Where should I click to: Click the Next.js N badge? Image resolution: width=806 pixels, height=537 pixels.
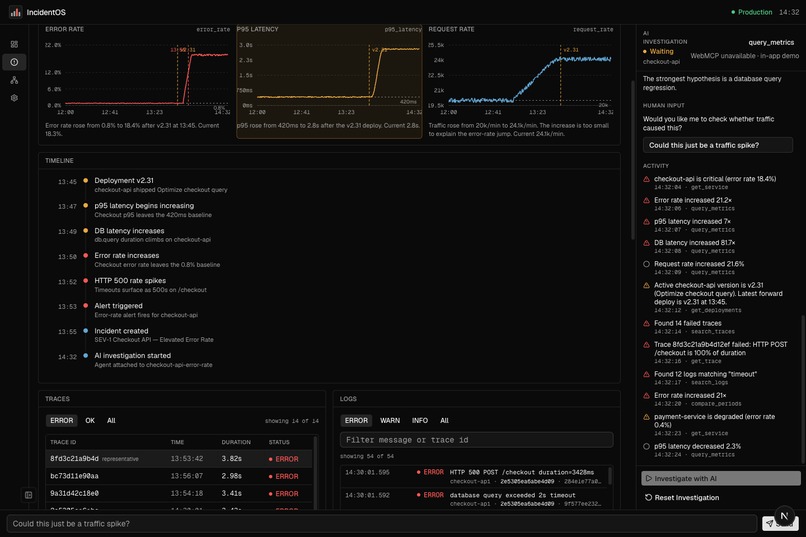pyautogui.click(x=784, y=515)
